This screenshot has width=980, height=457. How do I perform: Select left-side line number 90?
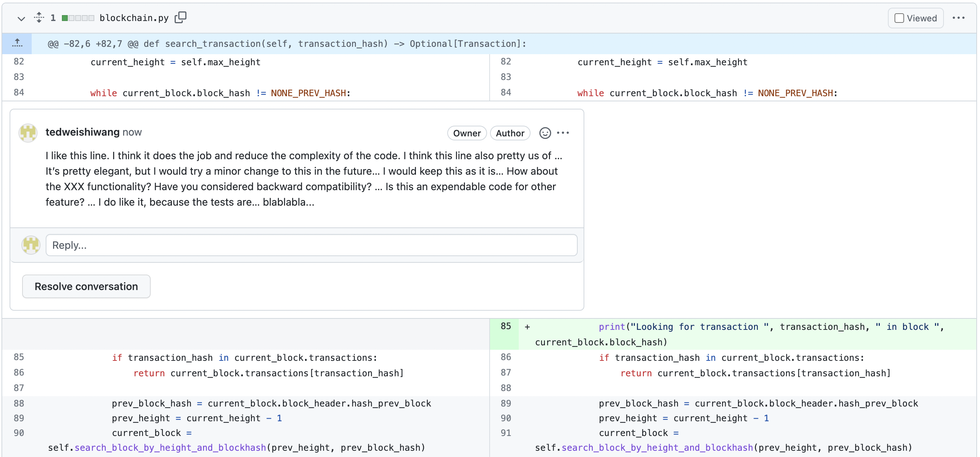19,433
